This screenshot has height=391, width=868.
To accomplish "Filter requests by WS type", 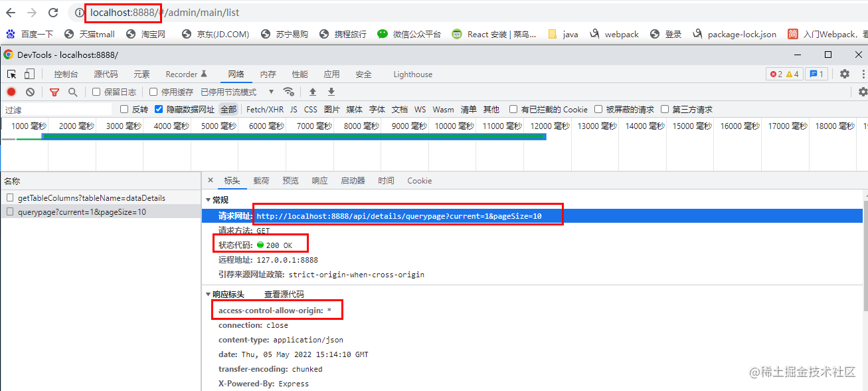I will point(420,109).
